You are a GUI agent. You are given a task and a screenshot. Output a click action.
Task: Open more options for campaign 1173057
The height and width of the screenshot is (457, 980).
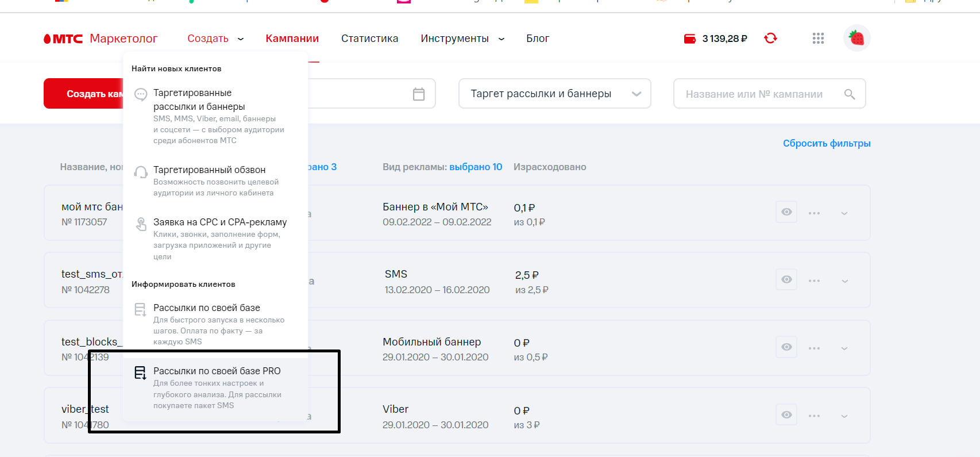click(x=814, y=213)
